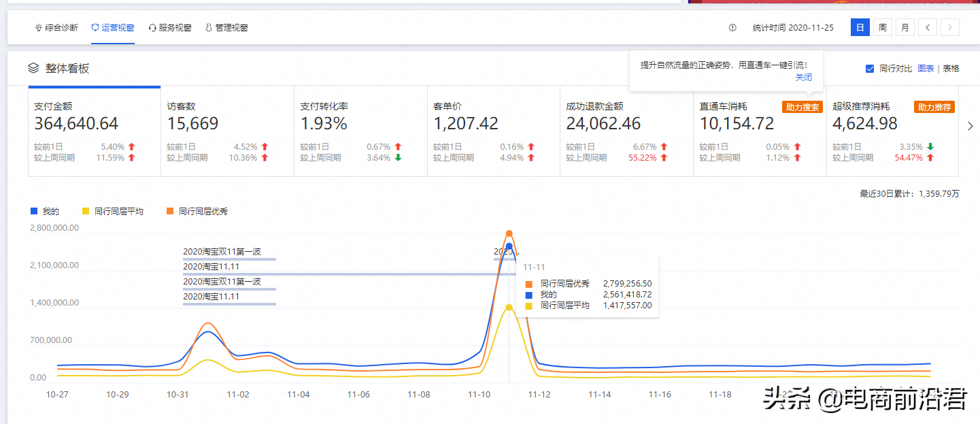Select the 直通车消耗 metric card
The width and height of the screenshot is (980, 424).
pos(760,131)
